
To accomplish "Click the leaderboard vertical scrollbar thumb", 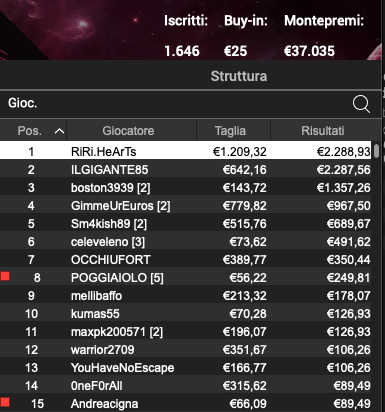I will tap(376, 150).
